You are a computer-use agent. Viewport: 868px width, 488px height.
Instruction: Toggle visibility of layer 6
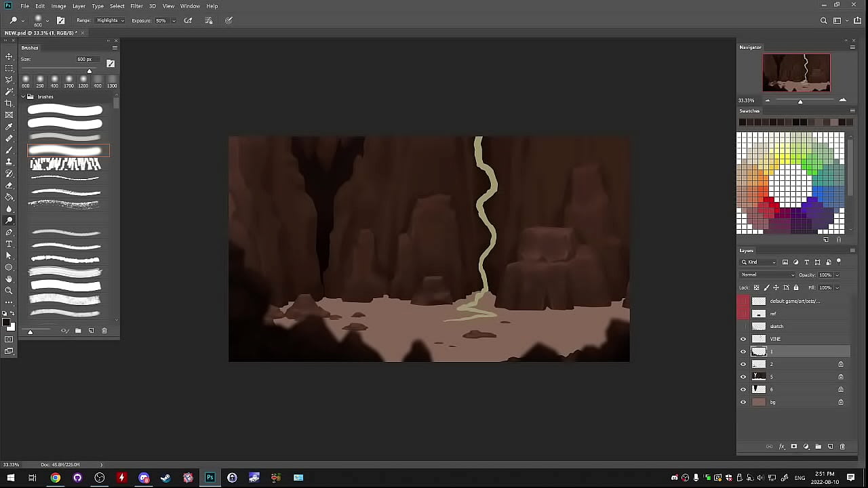(743, 390)
